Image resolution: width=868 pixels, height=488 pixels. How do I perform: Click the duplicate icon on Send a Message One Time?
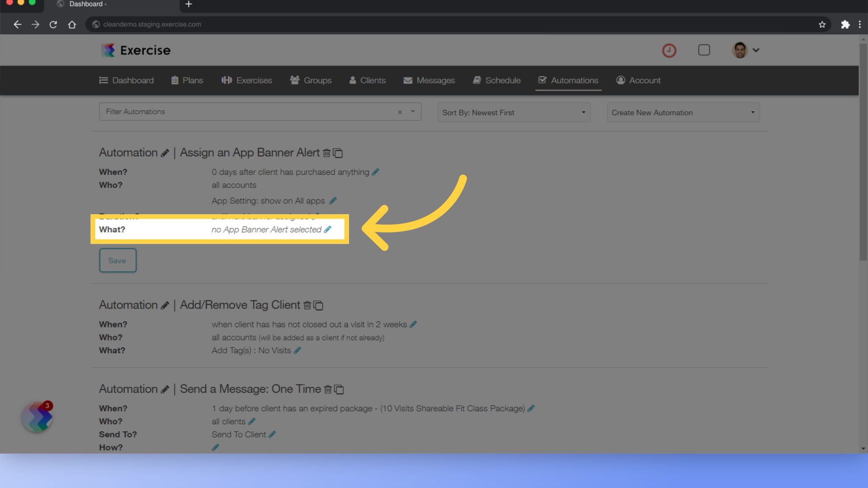click(339, 389)
